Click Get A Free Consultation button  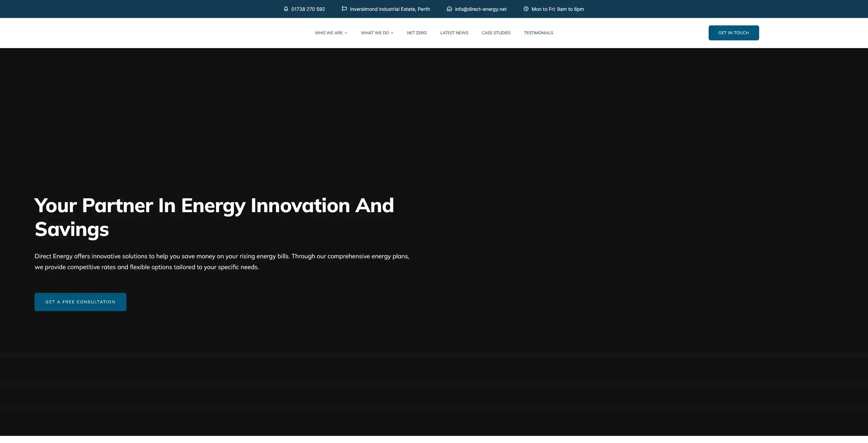pyautogui.click(x=80, y=302)
